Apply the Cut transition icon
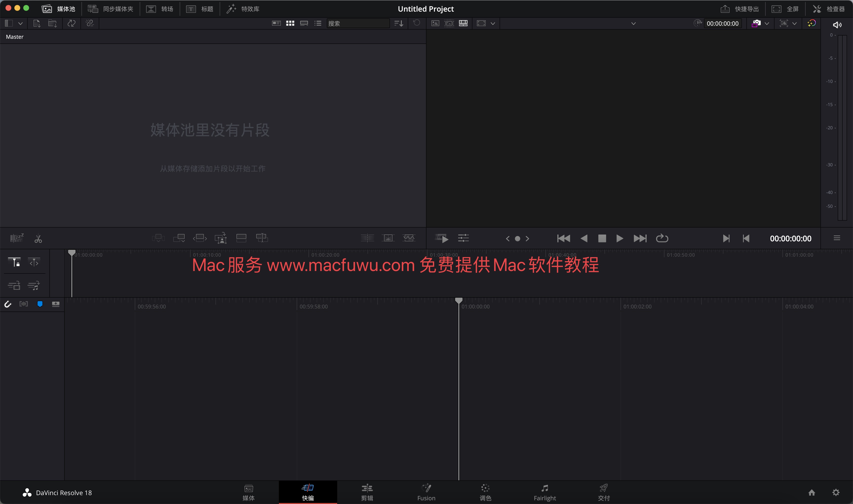Image resolution: width=853 pixels, height=504 pixels. pos(367,238)
